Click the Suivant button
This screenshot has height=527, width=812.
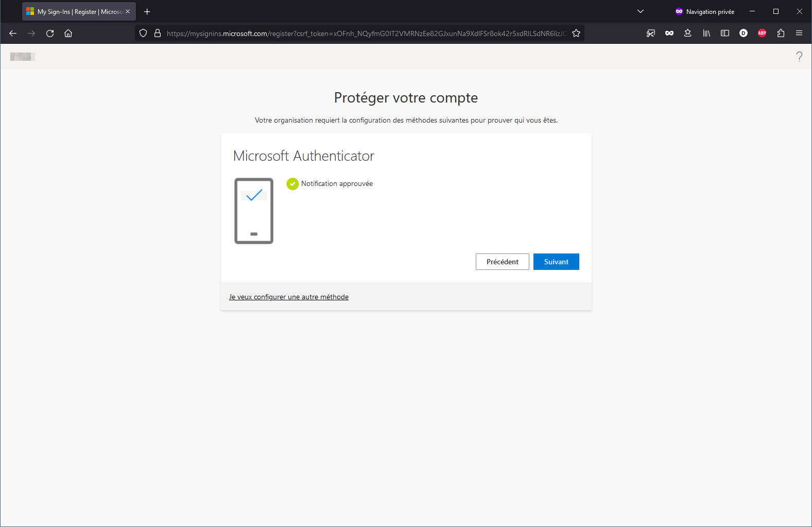(x=556, y=262)
